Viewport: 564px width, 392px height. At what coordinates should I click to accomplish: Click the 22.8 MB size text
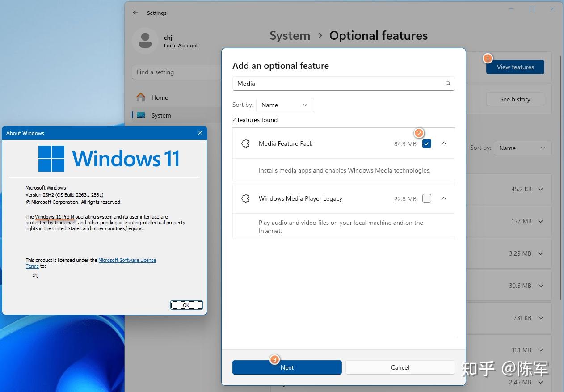[x=405, y=199]
